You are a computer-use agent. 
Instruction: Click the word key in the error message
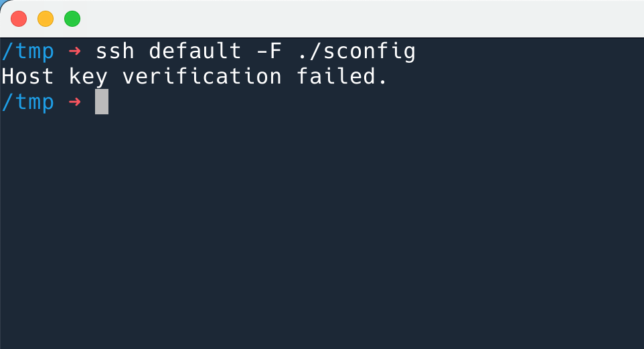(x=88, y=77)
